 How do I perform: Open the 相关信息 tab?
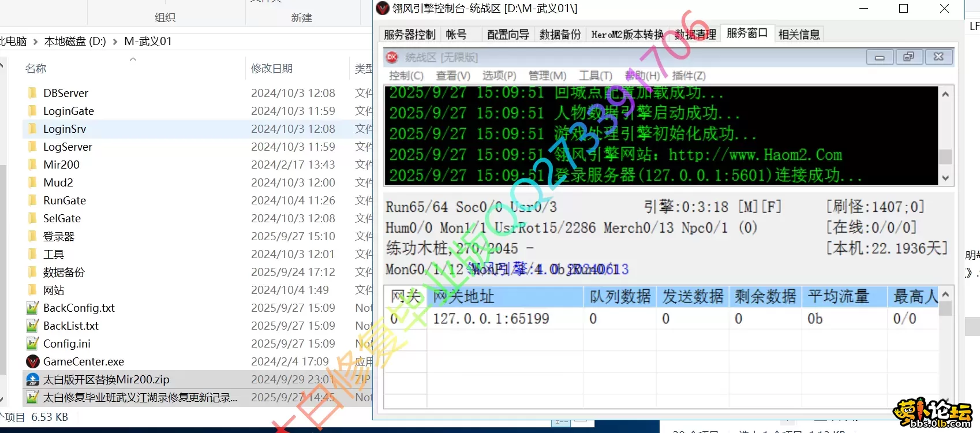799,35
